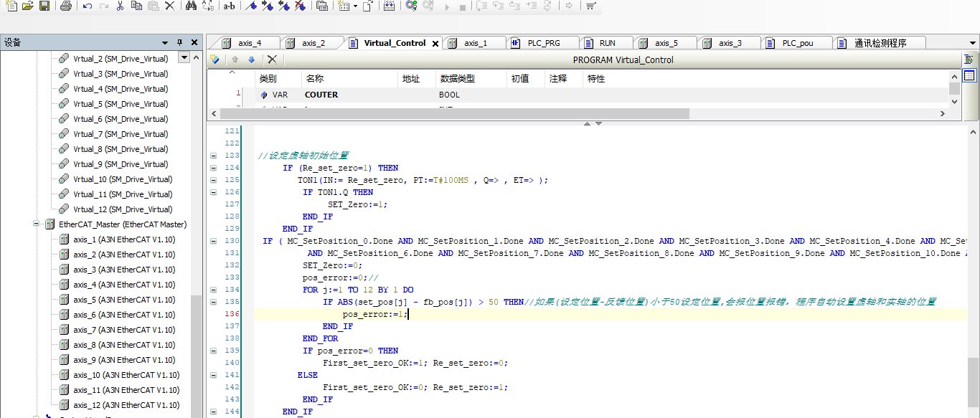Screen dimensions: 980x418
Task: Clear bookmarks with red-crossed flag icon
Action: click(300, 6)
